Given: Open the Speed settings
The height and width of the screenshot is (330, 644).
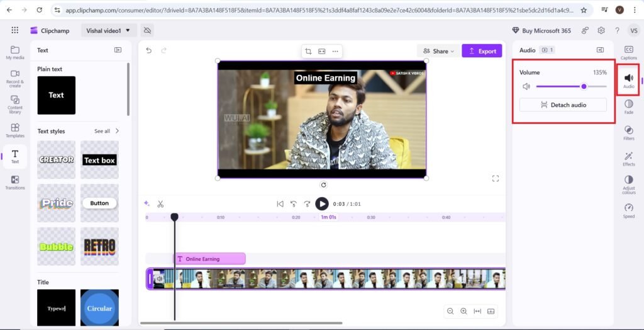Looking at the screenshot, I should click(x=628, y=210).
